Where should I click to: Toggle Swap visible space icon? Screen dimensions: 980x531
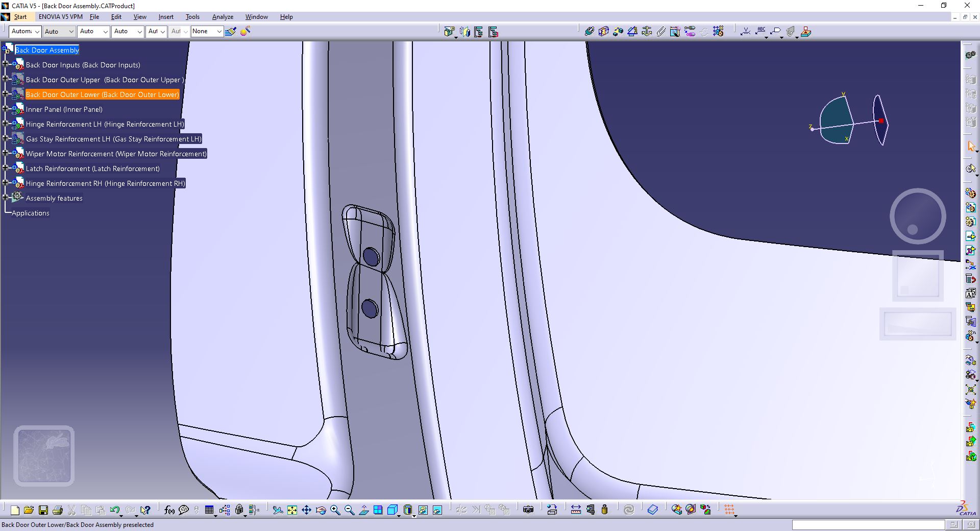pyautogui.click(x=437, y=510)
